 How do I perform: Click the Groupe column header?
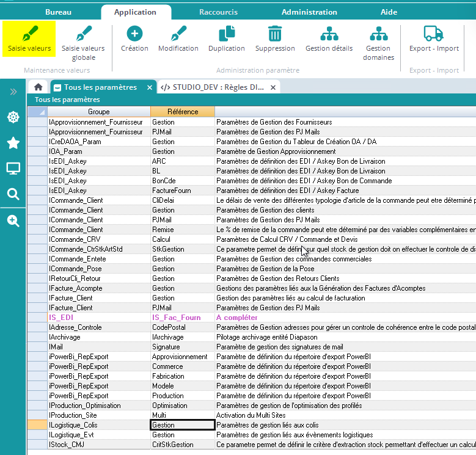pyautogui.click(x=99, y=112)
